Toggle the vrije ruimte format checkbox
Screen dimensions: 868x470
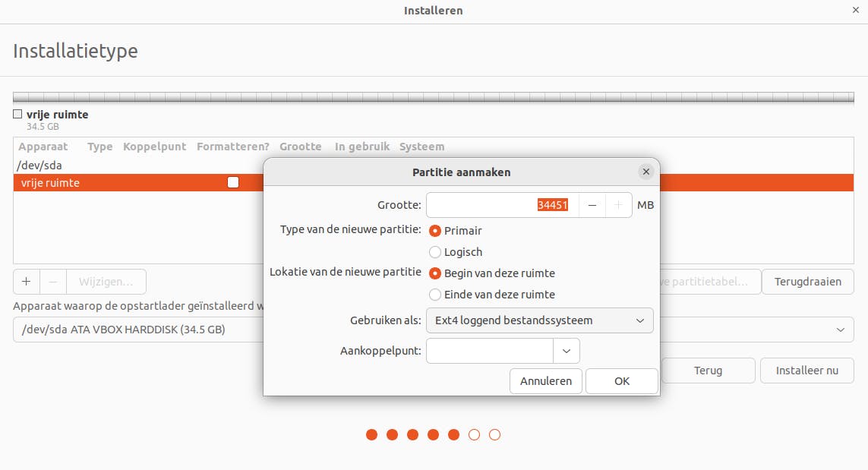232,182
